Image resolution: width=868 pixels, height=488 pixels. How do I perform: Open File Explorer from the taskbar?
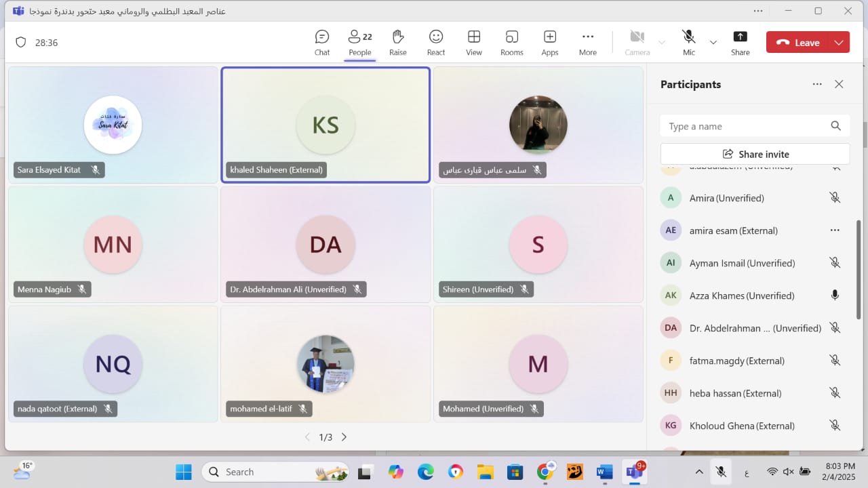[x=485, y=472]
